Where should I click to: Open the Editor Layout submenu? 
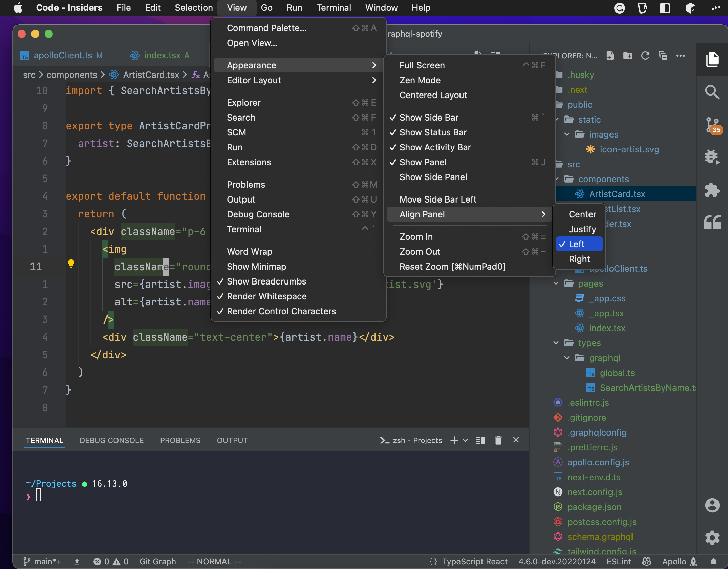click(254, 80)
